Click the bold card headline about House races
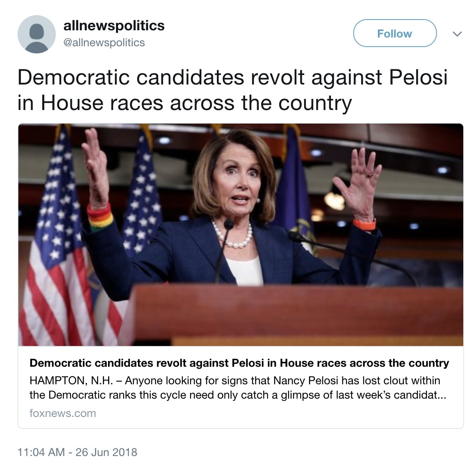Screen dimensions: 476x464 [x=239, y=363]
